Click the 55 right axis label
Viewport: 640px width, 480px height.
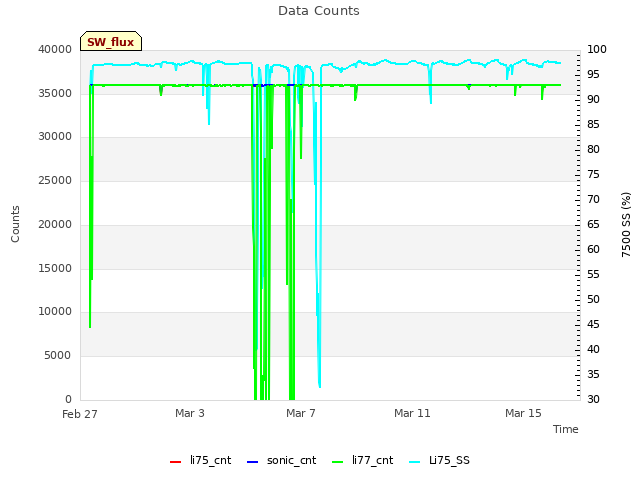(x=593, y=274)
